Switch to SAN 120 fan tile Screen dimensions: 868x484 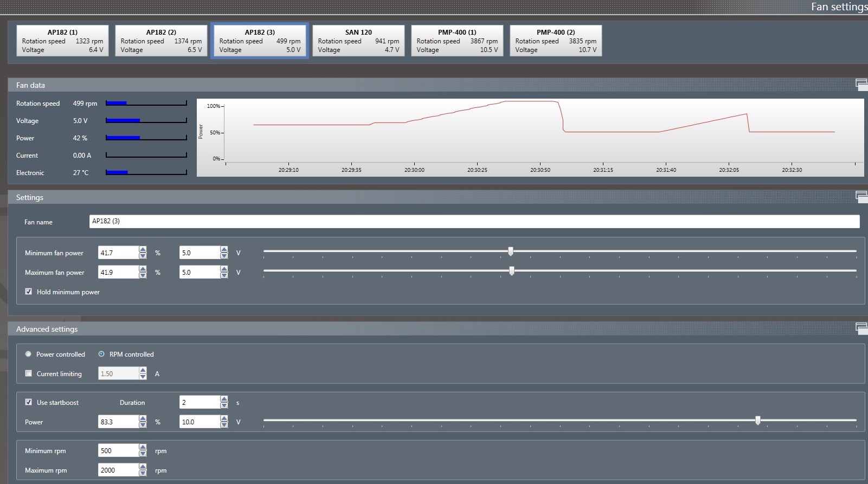click(358, 41)
